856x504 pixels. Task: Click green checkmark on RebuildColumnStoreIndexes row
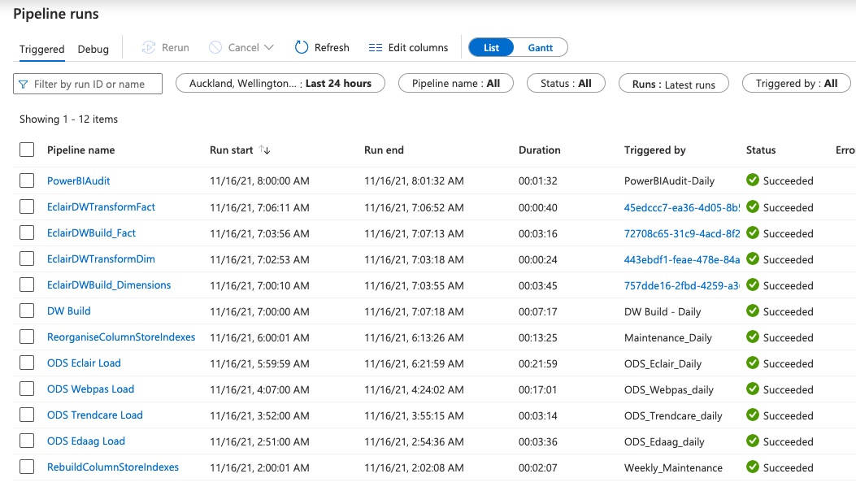753,467
